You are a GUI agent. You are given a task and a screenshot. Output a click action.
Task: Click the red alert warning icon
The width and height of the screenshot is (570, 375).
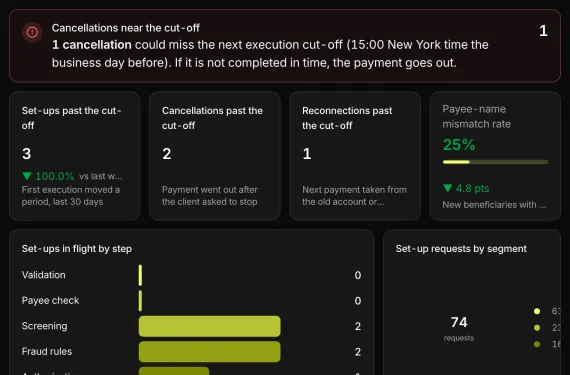pyautogui.click(x=32, y=32)
